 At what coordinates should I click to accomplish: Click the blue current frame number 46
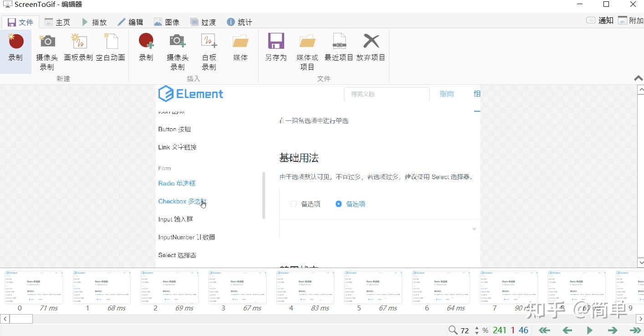tap(523, 330)
